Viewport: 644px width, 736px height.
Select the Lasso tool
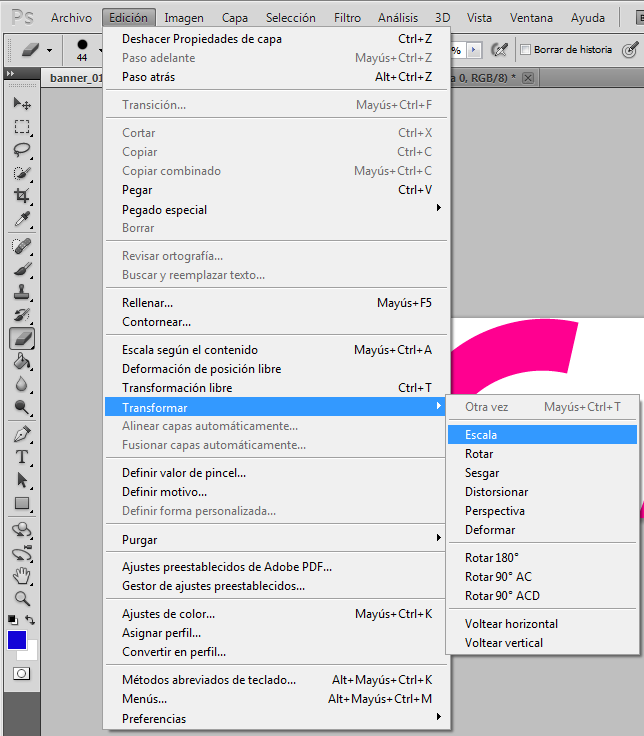pos(22,150)
